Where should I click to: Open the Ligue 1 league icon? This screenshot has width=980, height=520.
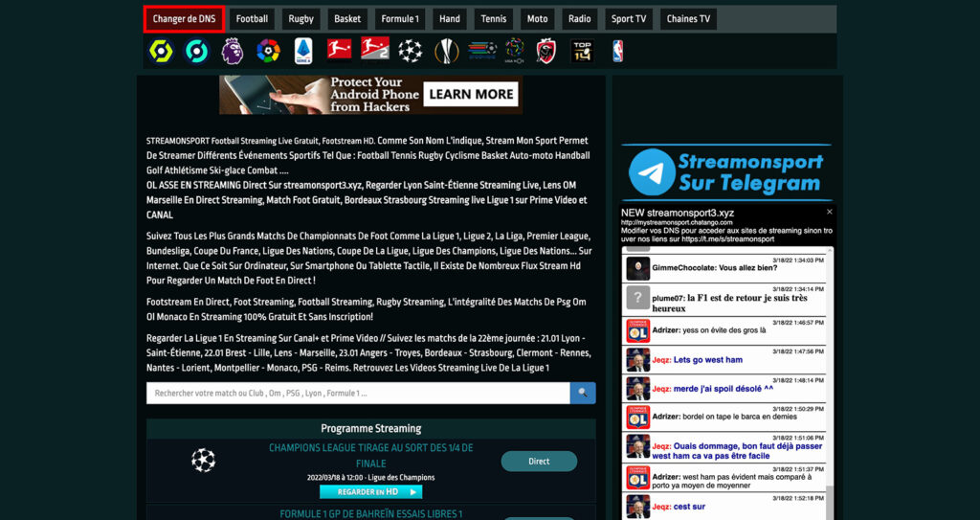161,51
